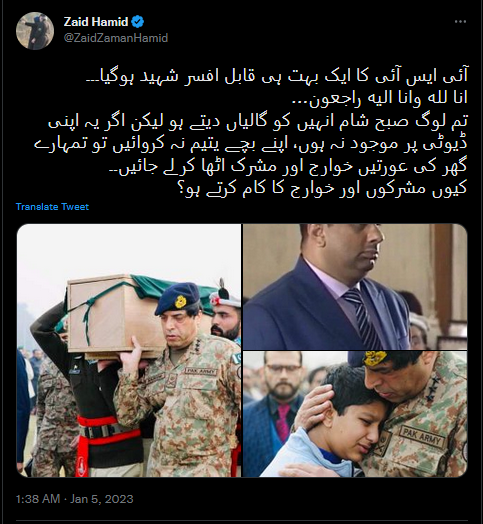Image resolution: width=483 pixels, height=524 pixels.
Task: Click the blue verified badge
Action: pyautogui.click(x=137, y=22)
